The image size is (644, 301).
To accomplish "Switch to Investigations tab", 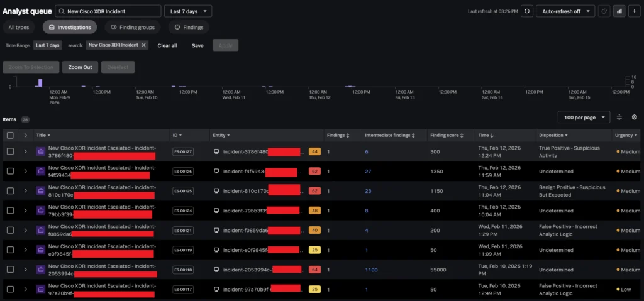I will pos(70,27).
